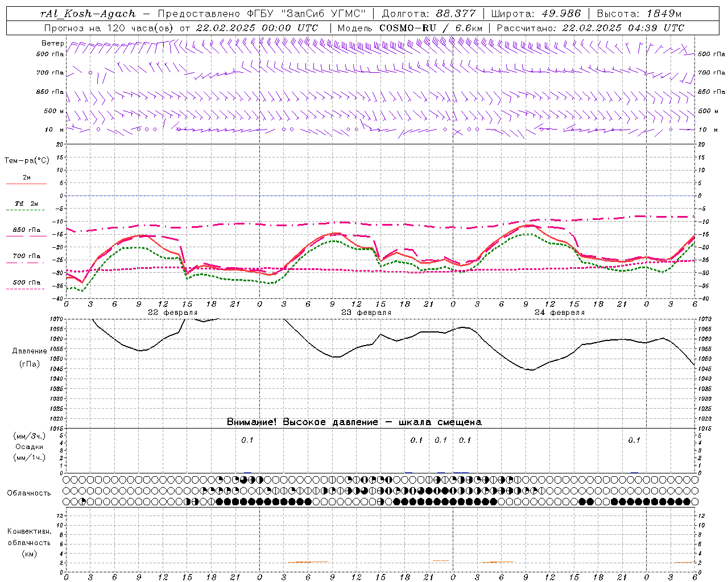The image size is (728, 582).
Task: Click the station name rAl_Kosh-Agach
Action: pyautogui.click(x=88, y=14)
